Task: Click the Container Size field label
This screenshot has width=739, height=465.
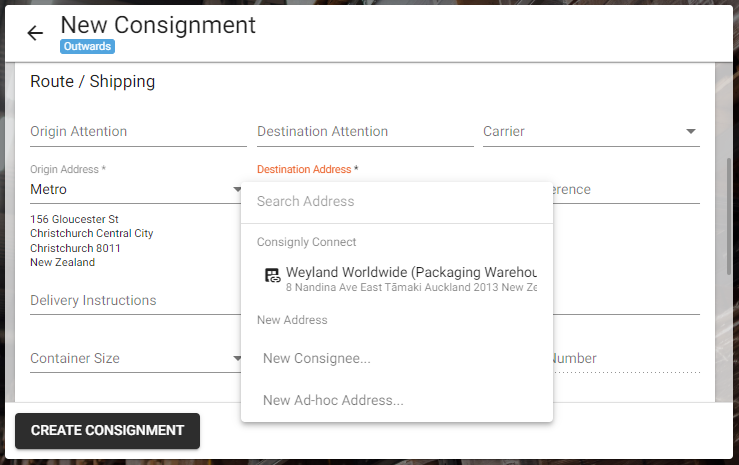Action: coord(75,359)
